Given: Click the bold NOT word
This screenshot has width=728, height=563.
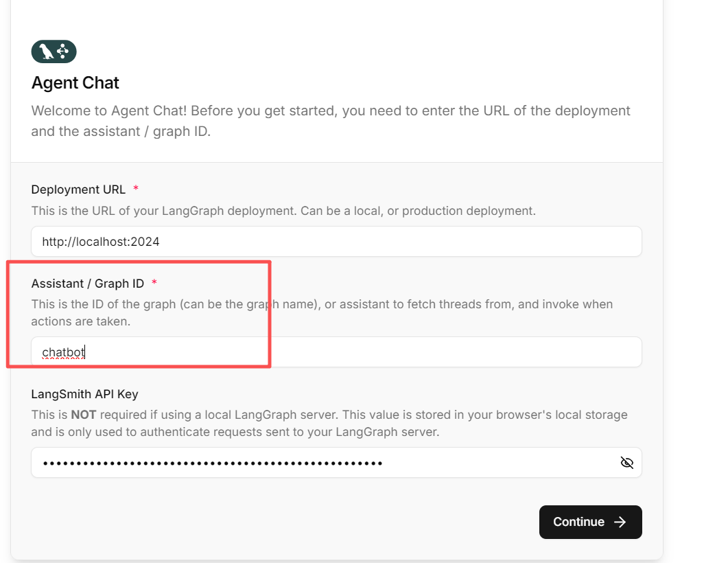Looking at the screenshot, I should point(82,415).
